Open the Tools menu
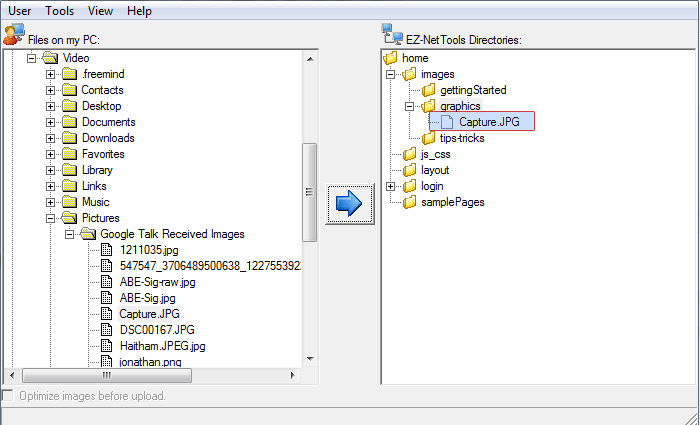This screenshot has width=700, height=425. (x=59, y=11)
